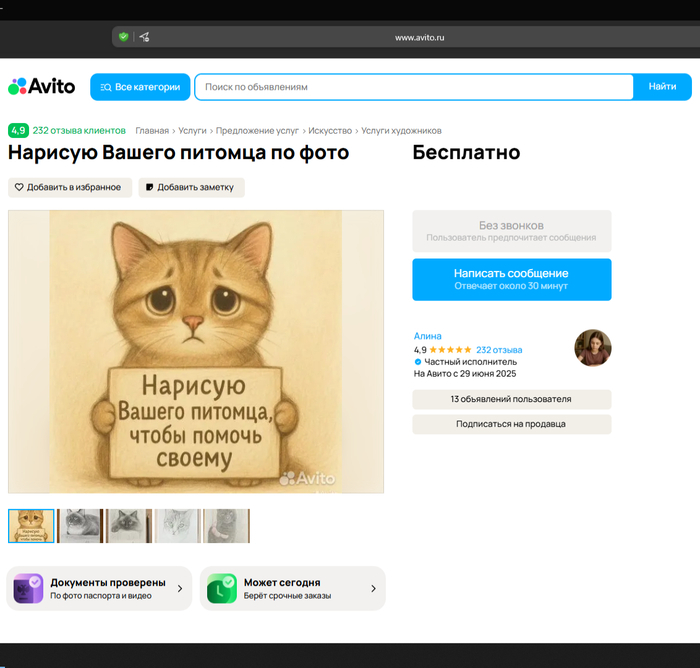700x668 pixels.
Task: Click the Avito logo
Action: click(x=42, y=87)
